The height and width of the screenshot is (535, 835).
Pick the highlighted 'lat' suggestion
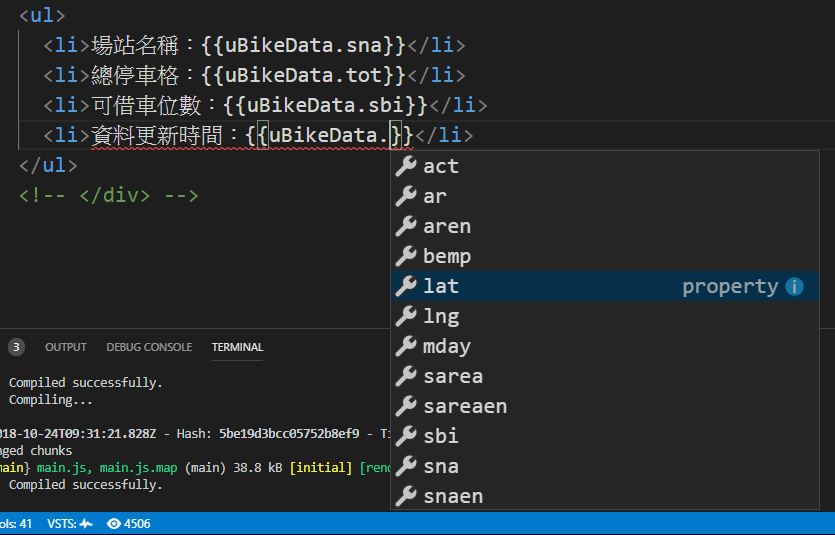(x=604, y=286)
